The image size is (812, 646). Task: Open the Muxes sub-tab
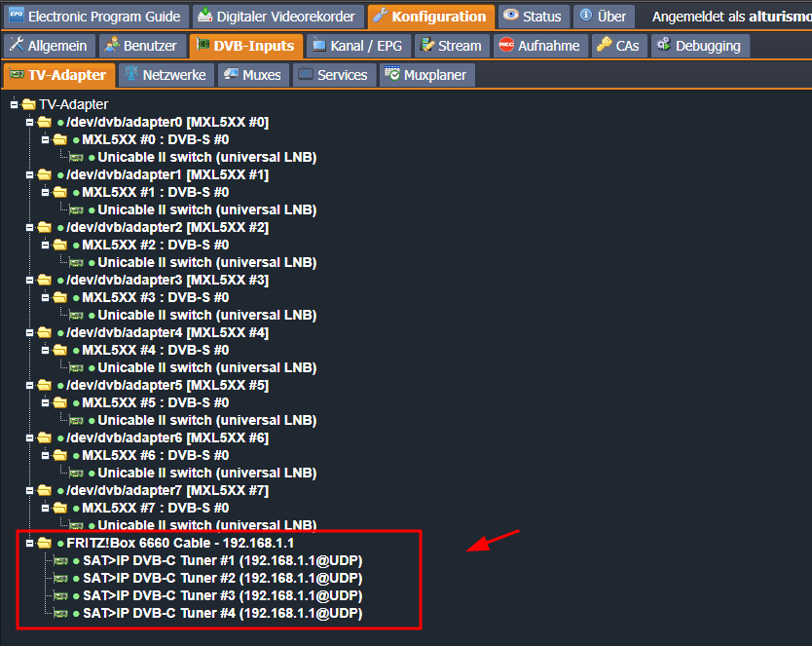point(253,75)
